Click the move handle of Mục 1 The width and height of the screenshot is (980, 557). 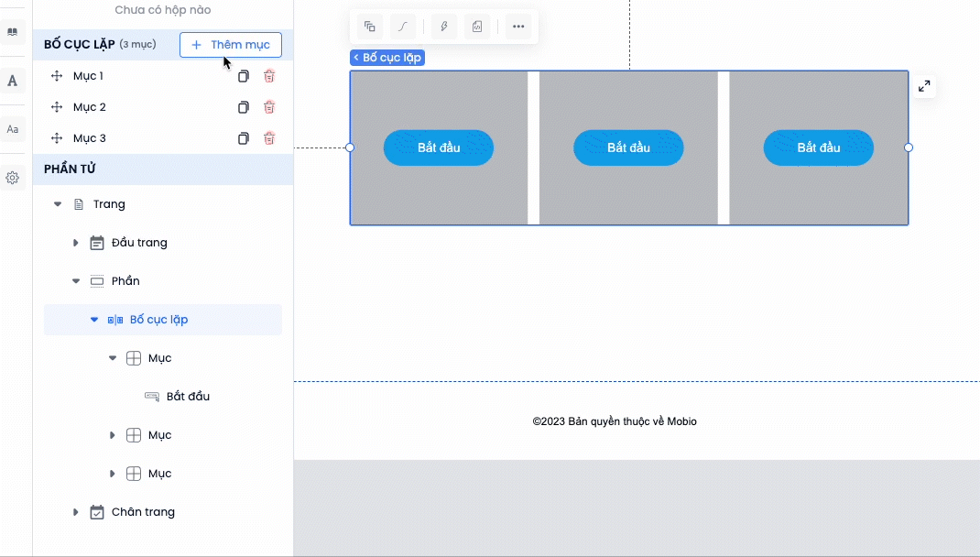point(57,76)
